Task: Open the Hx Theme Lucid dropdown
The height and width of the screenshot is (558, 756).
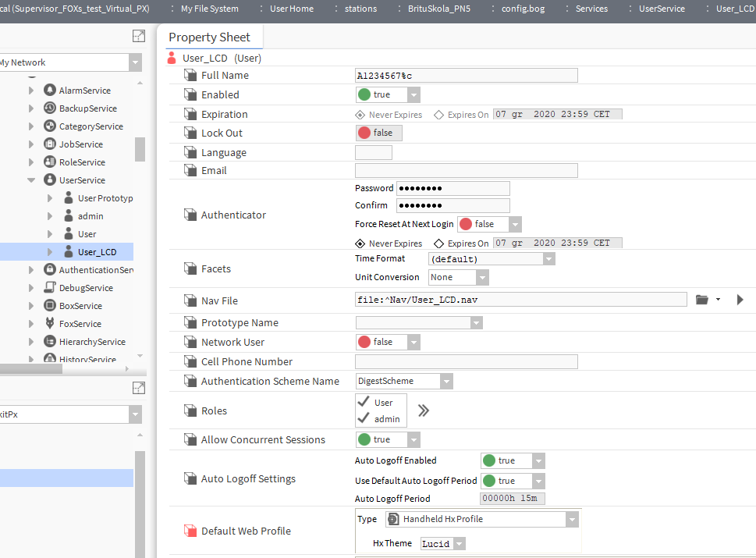Action: (x=459, y=544)
